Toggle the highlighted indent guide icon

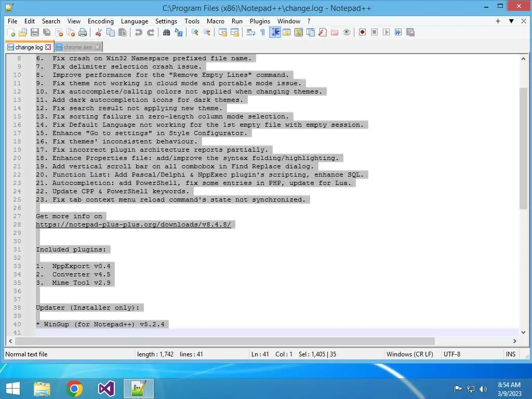275,32
